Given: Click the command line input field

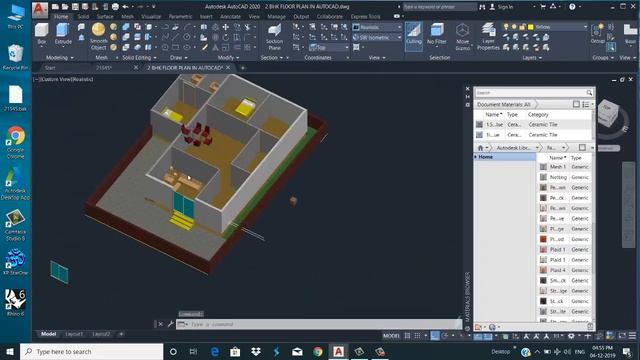Looking at the screenshot, I should (324, 324).
